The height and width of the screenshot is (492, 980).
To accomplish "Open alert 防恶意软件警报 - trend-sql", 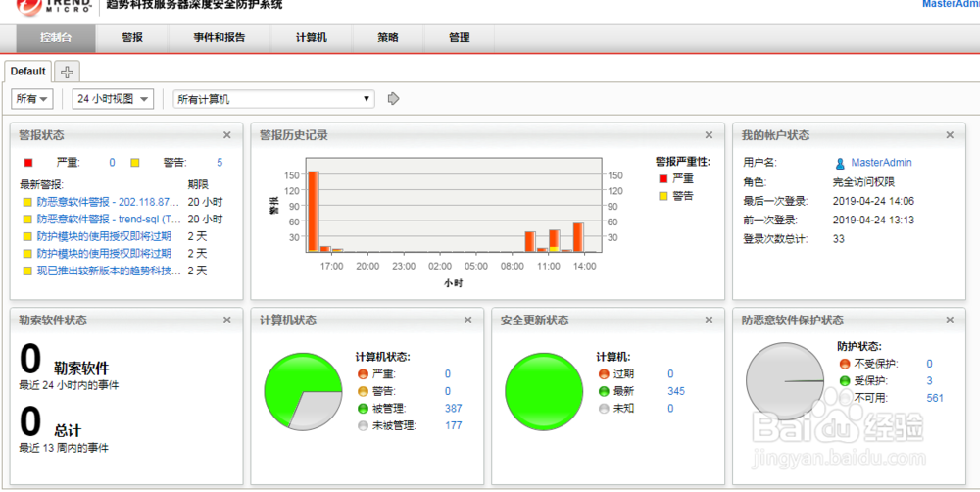I will pyautogui.click(x=108, y=220).
